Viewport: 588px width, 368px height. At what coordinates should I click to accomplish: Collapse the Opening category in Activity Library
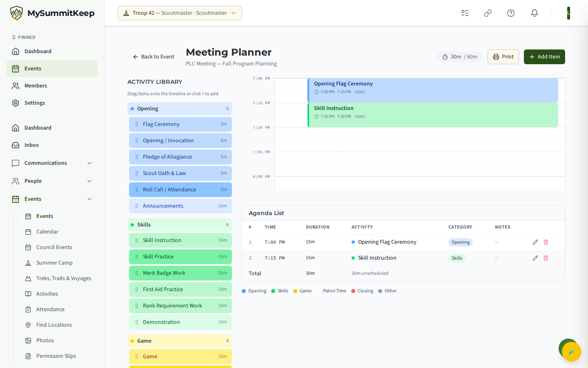coord(180,109)
